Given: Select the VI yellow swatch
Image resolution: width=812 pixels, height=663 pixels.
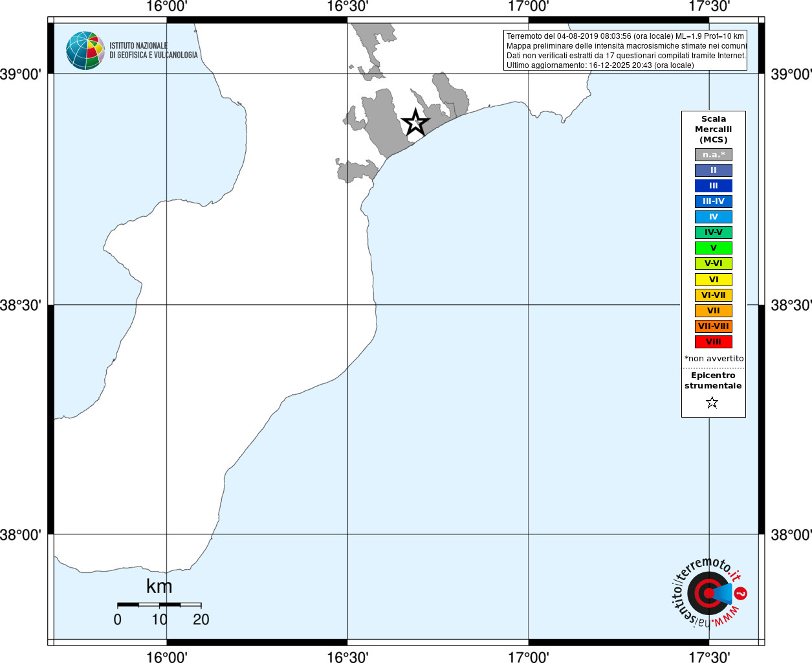Looking at the screenshot, I should pos(714,280).
